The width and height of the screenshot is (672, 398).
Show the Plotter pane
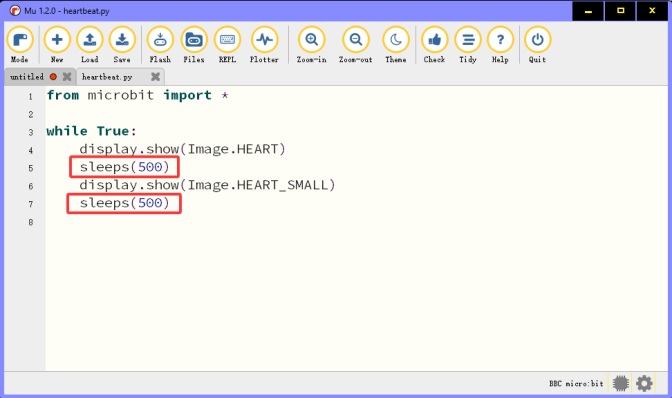(264, 45)
